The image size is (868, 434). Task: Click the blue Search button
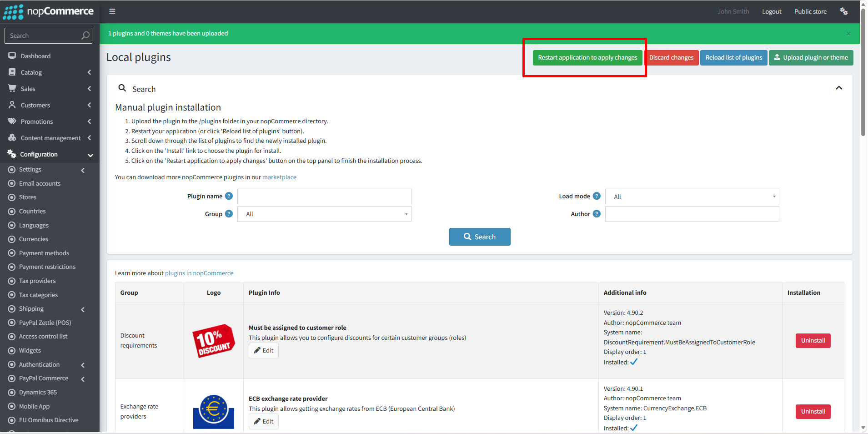[x=480, y=237]
